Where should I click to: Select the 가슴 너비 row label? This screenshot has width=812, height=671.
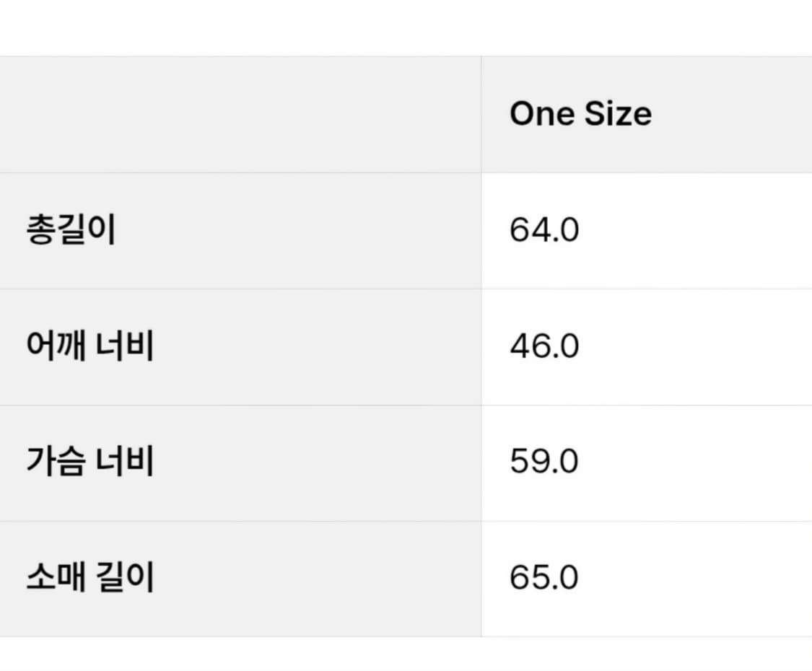point(90,462)
